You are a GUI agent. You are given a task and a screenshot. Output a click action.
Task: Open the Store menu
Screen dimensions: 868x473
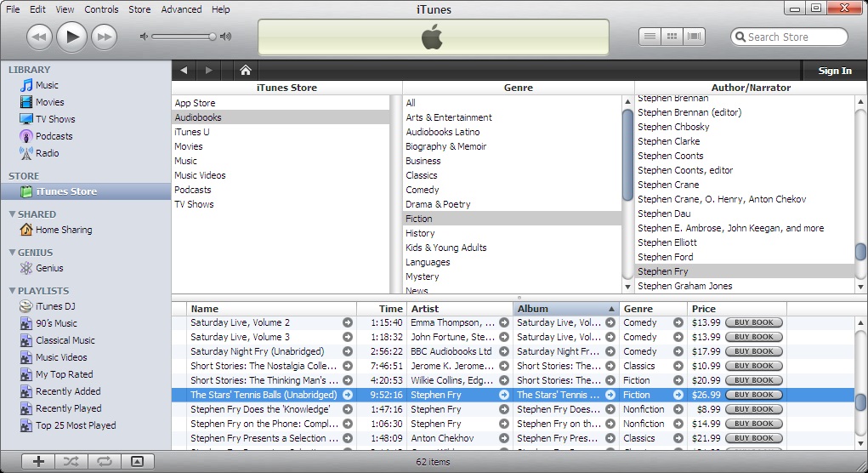[x=139, y=9]
